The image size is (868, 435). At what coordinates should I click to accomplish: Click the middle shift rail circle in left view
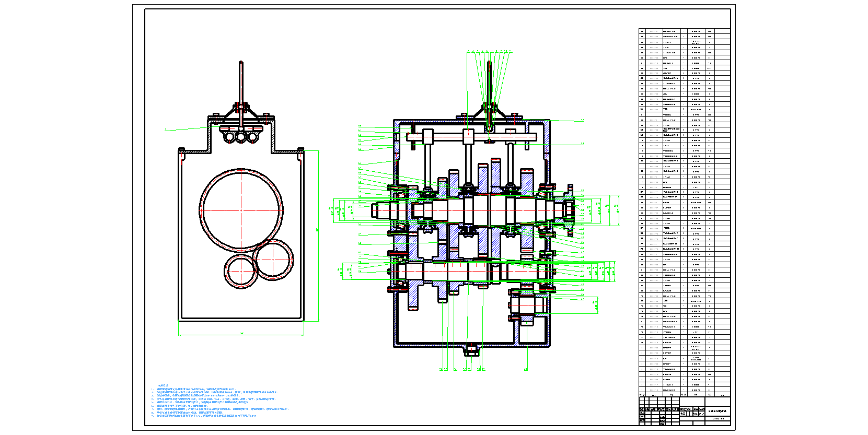click(241, 137)
